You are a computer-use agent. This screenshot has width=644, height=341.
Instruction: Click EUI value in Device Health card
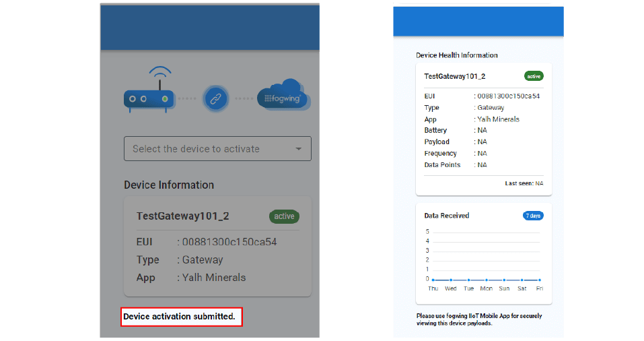[509, 96]
